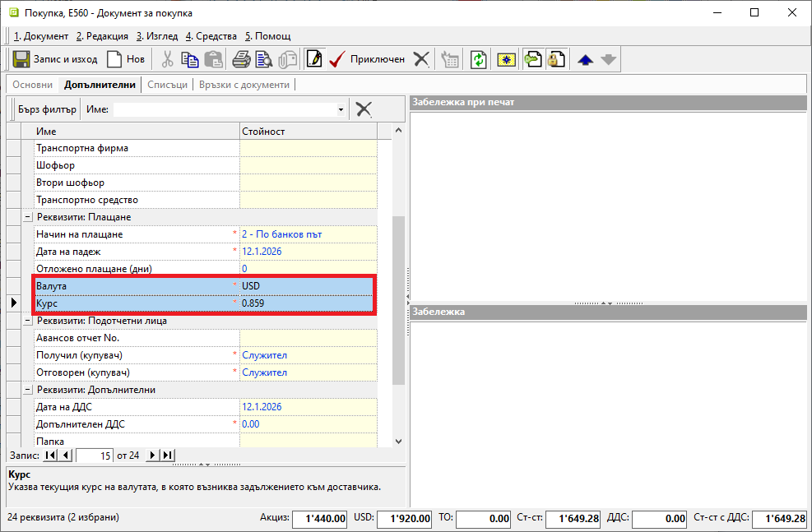This screenshot has height=532, width=812.
Task: Click the printer icon
Action: coord(240,59)
